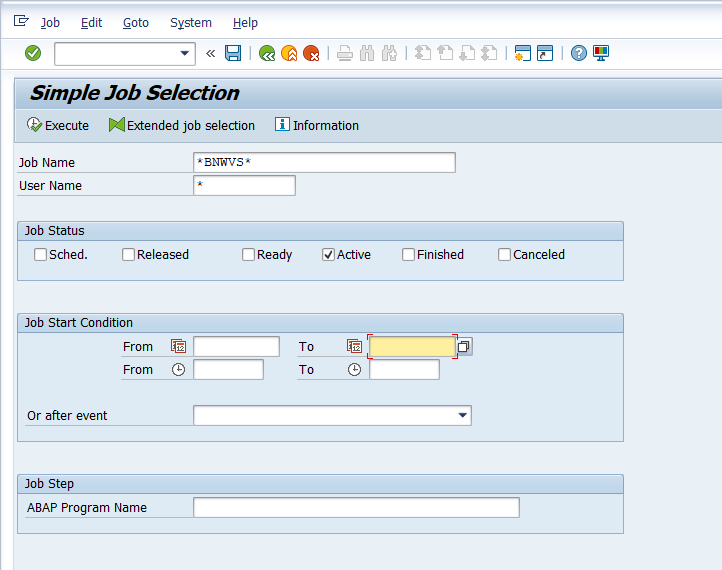Viewport: 722px width, 570px height.
Task: Click the orange Exit icon
Action: pos(289,53)
